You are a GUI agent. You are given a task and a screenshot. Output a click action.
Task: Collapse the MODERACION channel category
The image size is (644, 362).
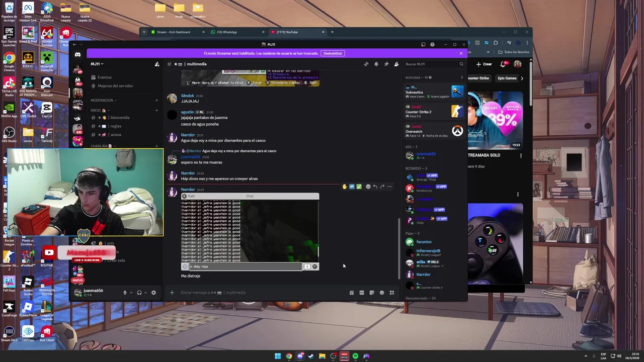click(103, 101)
